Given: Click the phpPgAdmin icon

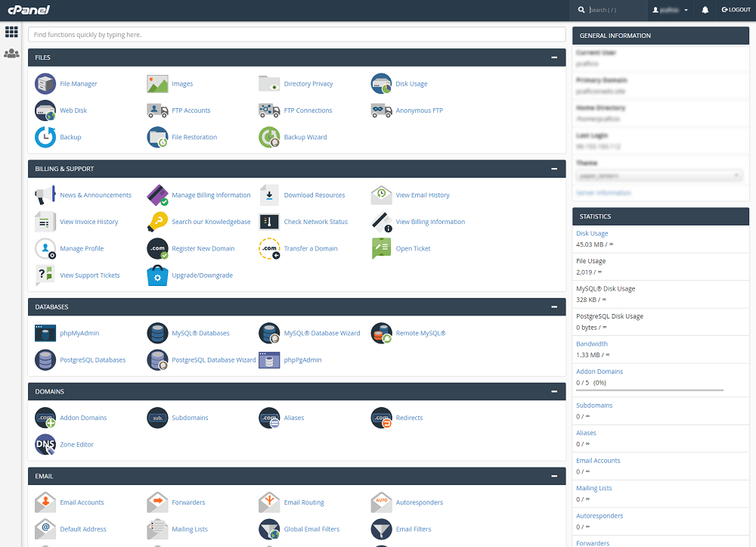Looking at the screenshot, I should point(269,360).
